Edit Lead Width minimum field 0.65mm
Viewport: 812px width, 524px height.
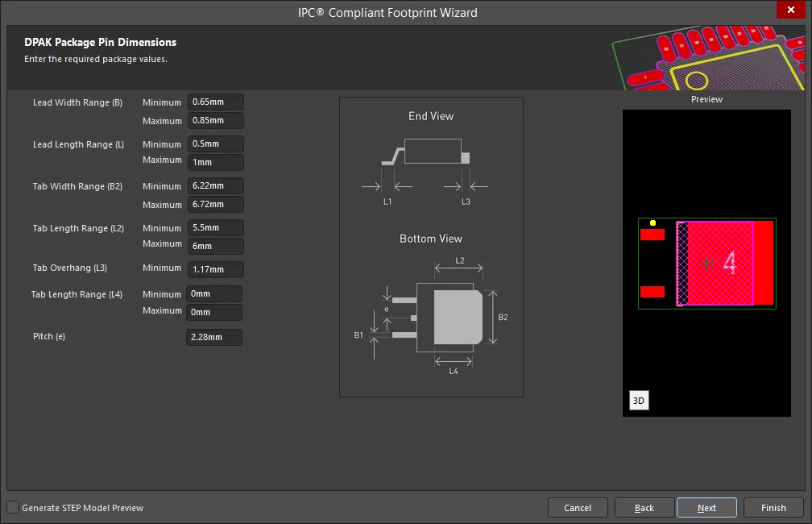(x=215, y=102)
